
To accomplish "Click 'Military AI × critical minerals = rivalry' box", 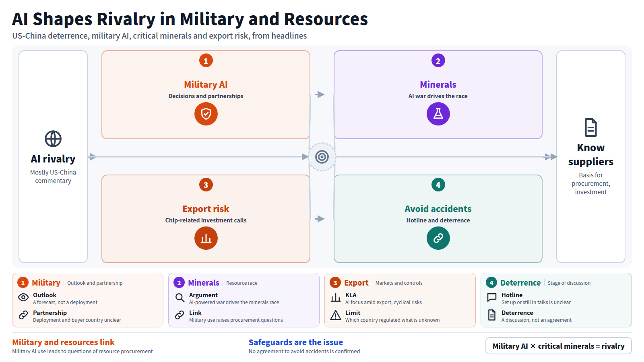I will pyautogui.click(x=559, y=346).
